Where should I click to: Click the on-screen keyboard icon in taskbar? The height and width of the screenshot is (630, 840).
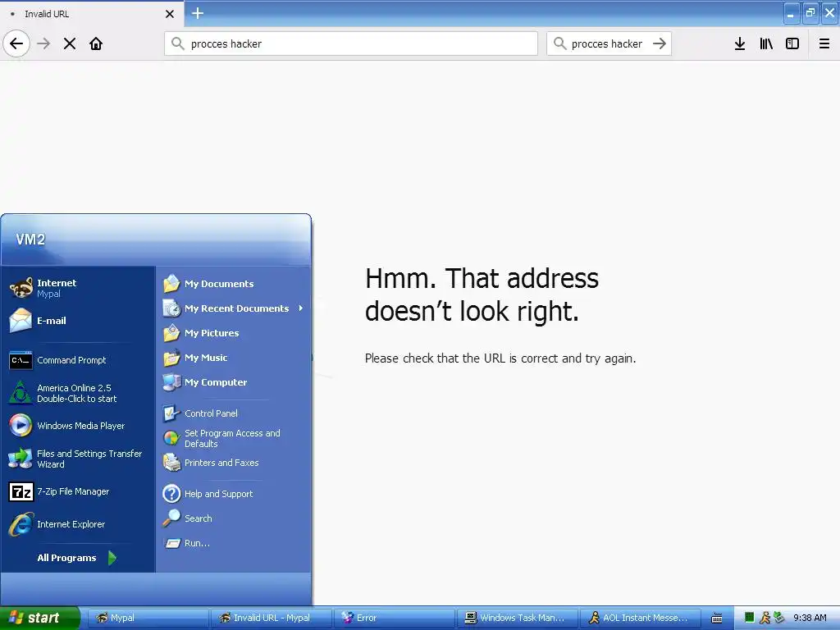(717, 619)
